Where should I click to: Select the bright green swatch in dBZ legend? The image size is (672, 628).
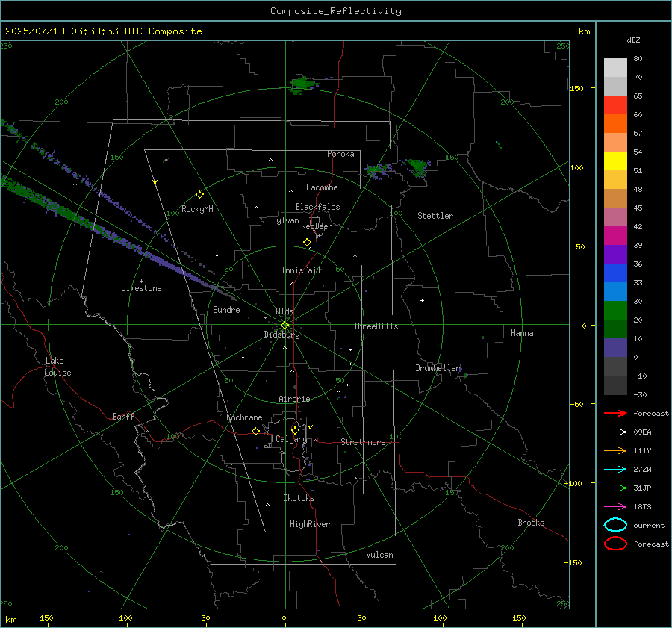click(615, 311)
